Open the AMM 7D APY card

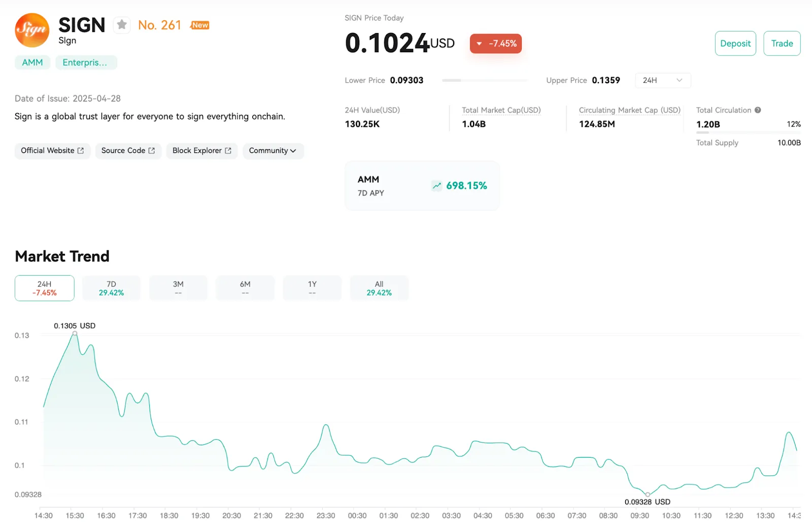coord(422,186)
